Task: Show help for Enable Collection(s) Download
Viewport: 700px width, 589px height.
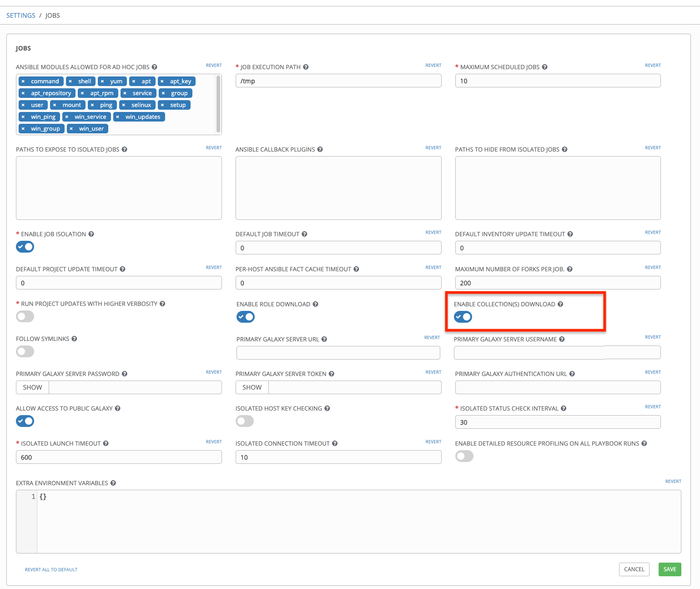Action: point(560,304)
